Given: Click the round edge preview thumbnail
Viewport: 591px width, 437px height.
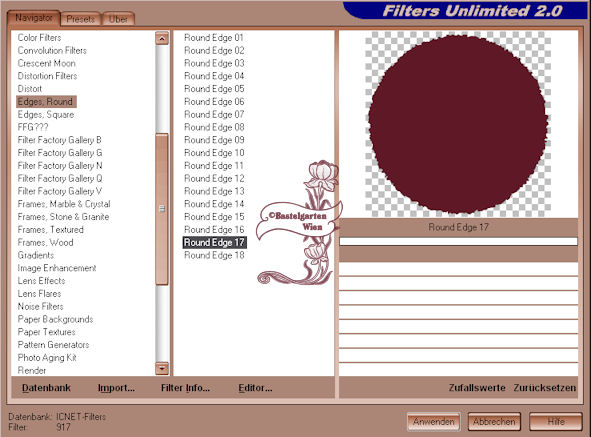Looking at the screenshot, I should tap(458, 124).
